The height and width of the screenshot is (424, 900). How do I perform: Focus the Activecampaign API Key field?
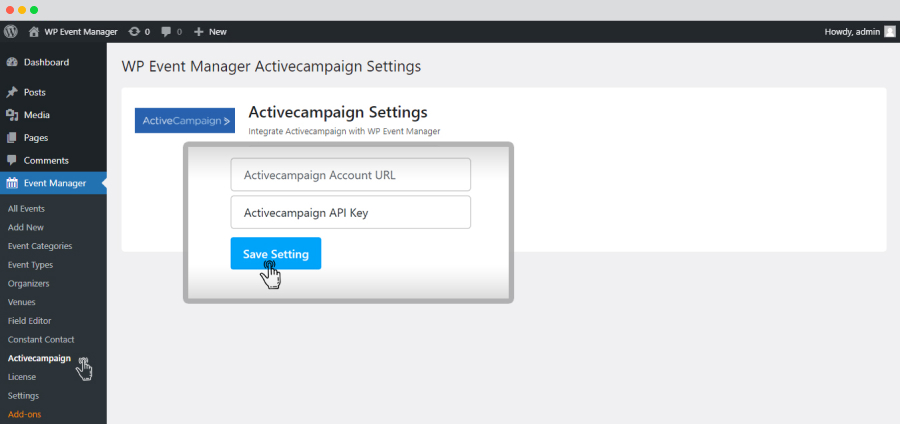[351, 212]
